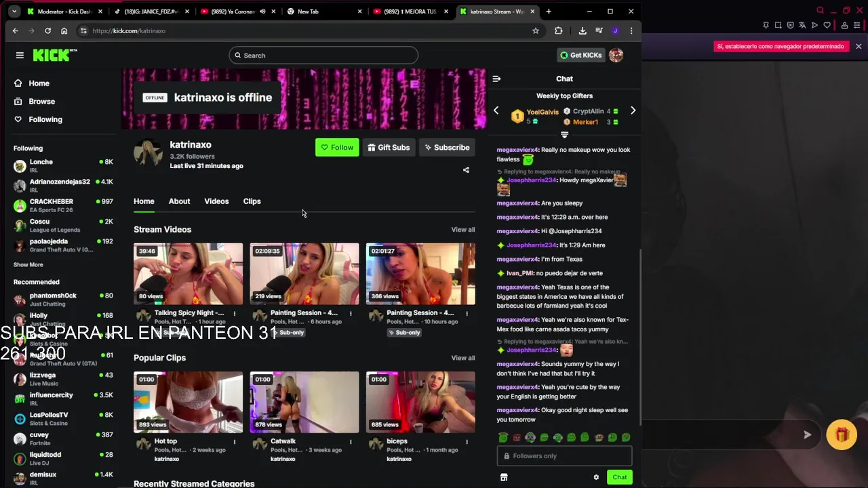Screen dimensions: 868x488
Task: Go to Home in the sidebar
Action: coord(39,83)
